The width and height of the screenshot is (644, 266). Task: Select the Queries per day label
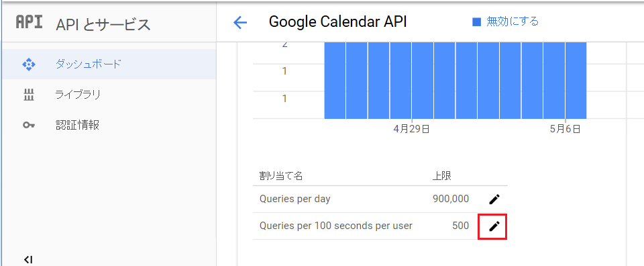[x=295, y=199]
